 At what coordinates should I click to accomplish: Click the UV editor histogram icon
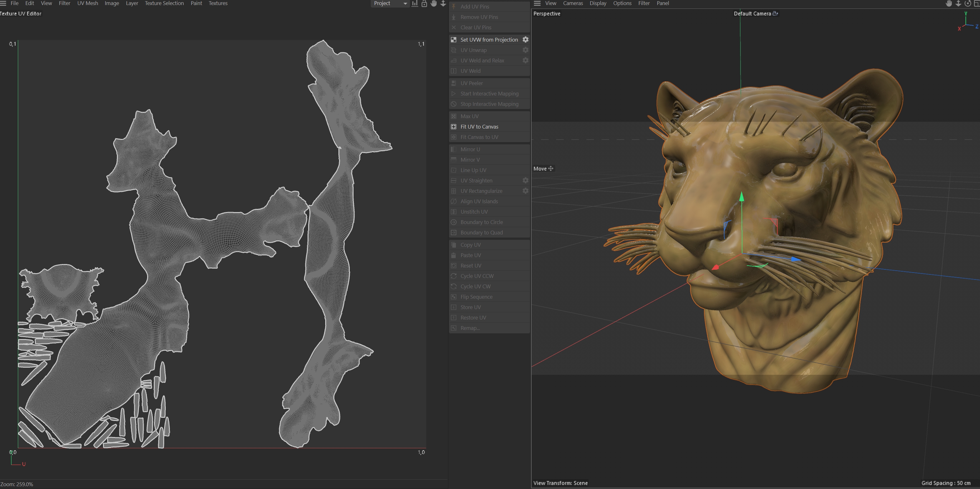tap(415, 3)
